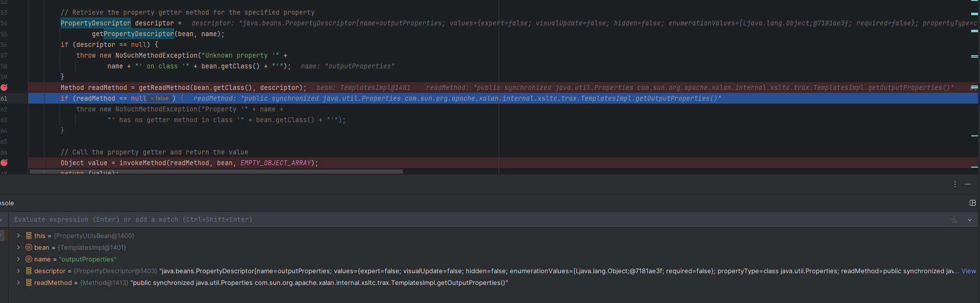Image resolution: width=980 pixels, height=303 pixels.
Task: Switch to the Console tab
Action: [7, 203]
